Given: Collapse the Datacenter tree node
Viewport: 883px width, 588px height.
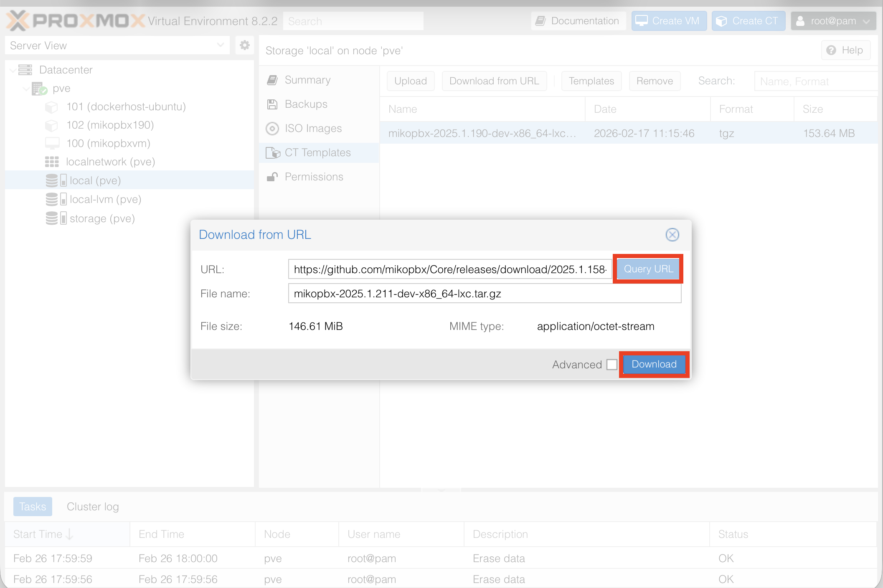Looking at the screenshot, I should point(13,70).
